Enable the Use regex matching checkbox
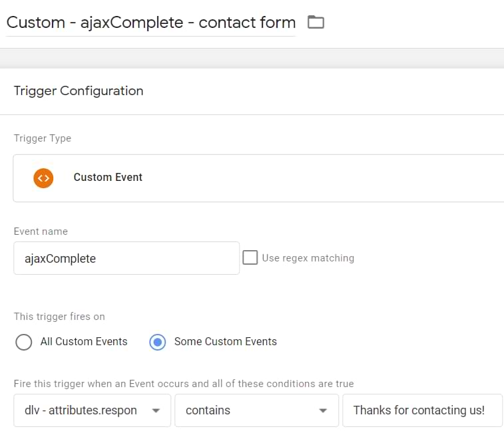 pyautogui.click(x=250, y=257)
